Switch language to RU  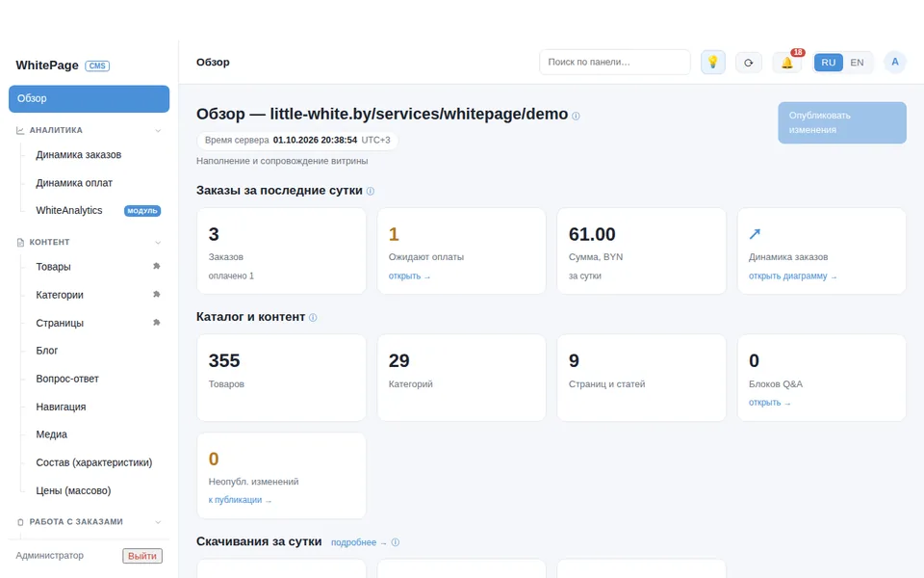tap(828, 63)
